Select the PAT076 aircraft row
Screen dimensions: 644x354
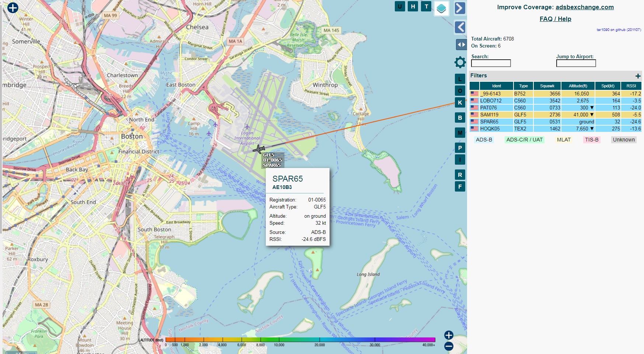[x=555, y=108]
